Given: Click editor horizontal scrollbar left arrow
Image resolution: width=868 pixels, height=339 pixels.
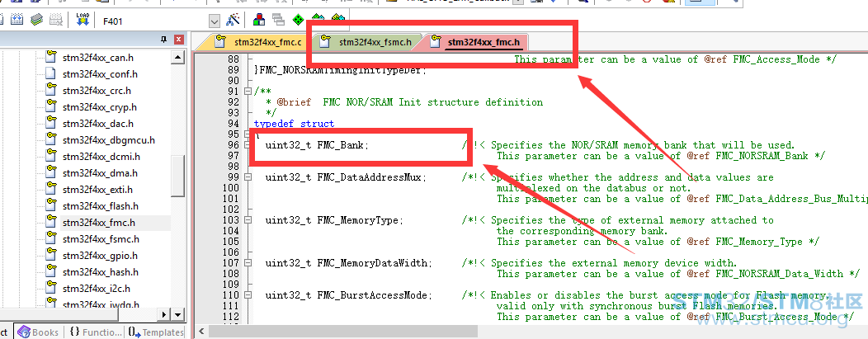Looking at the screenshot, I should [201, 332].
